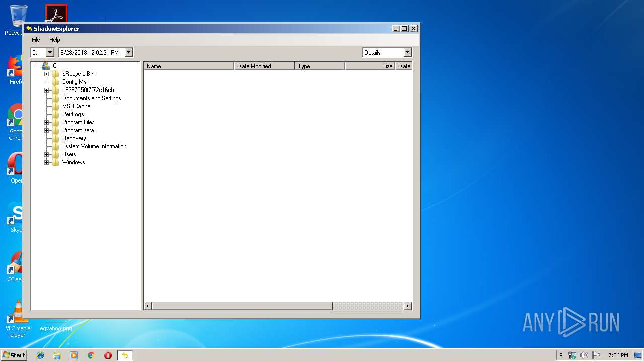Open the Help menu
The height and width of the screenshot is (362, 644).
click(54, 40)
